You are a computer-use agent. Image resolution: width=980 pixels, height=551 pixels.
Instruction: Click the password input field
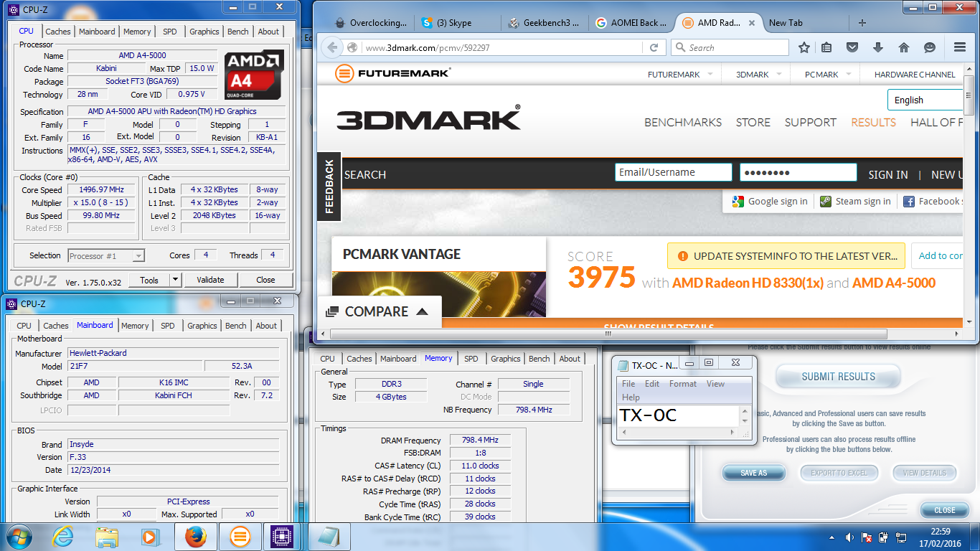pos(798,172)
